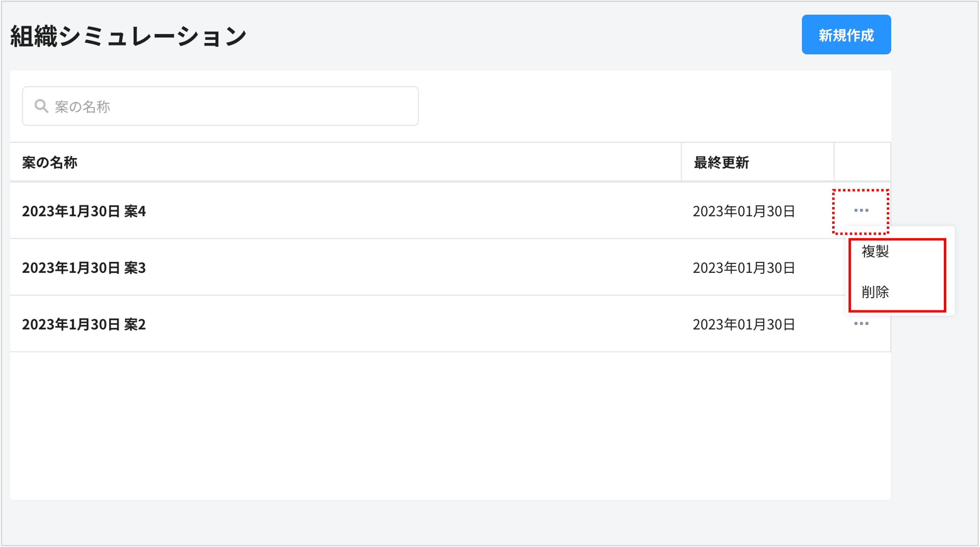
Task: Click the 年 character in 案3 plan name
Action: point(62,268)
